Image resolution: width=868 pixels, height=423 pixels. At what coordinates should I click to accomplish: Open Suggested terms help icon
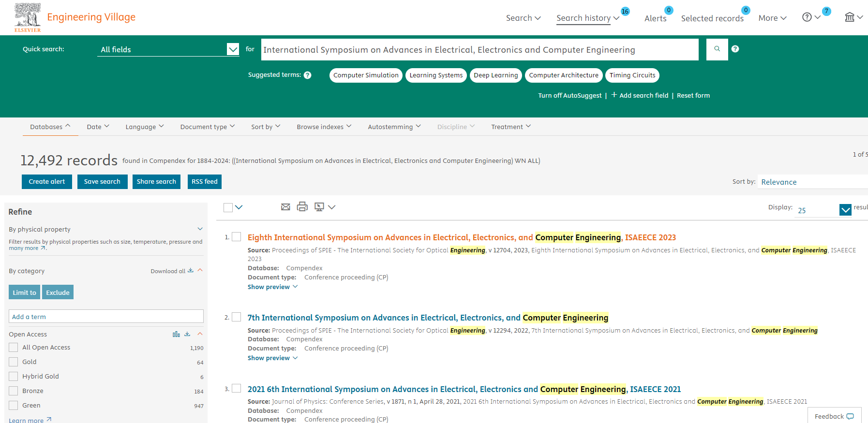pos(307,75)
